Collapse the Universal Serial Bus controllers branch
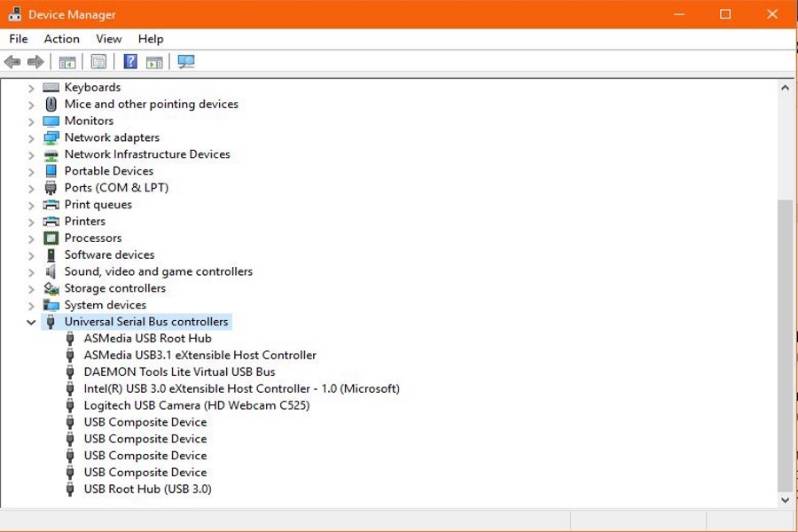 pos(31,321)
